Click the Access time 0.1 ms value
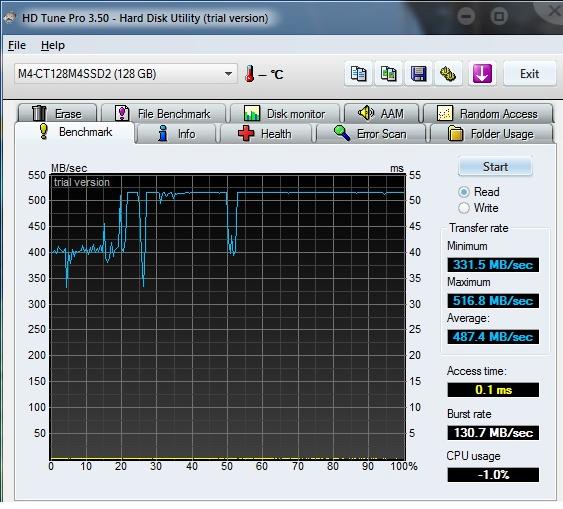Viewport: 563px width, 509px height. coord(493,390)
